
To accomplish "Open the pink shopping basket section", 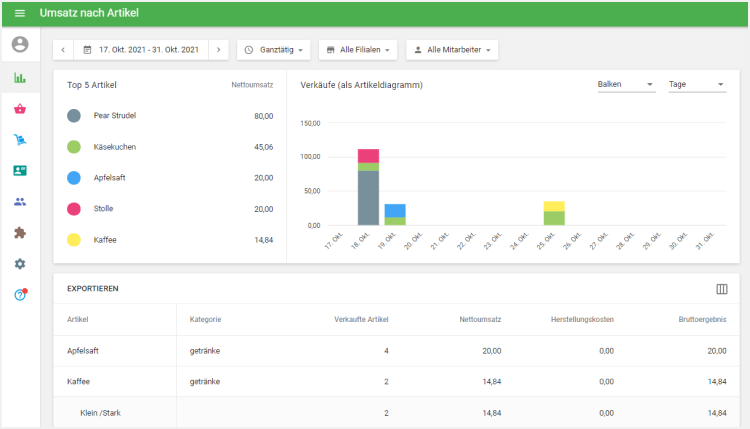I will pos(20,109).
